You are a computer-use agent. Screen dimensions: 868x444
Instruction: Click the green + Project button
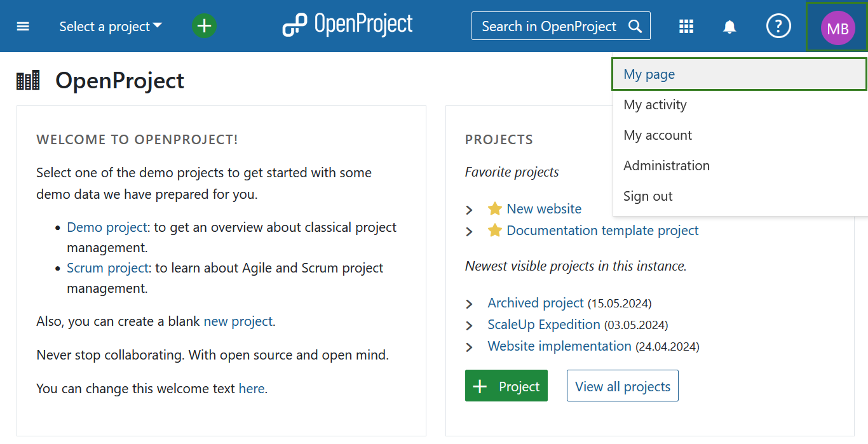pos(506,386)
